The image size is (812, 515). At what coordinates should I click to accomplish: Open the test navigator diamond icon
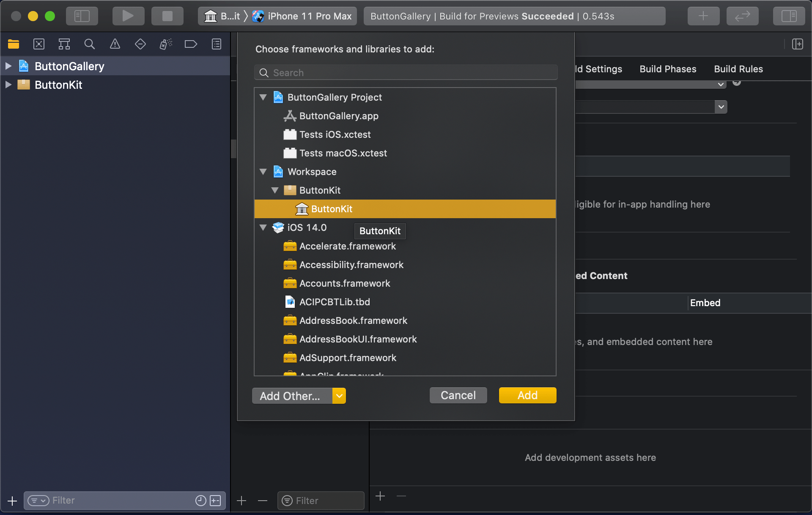click(x=140, y=44)
